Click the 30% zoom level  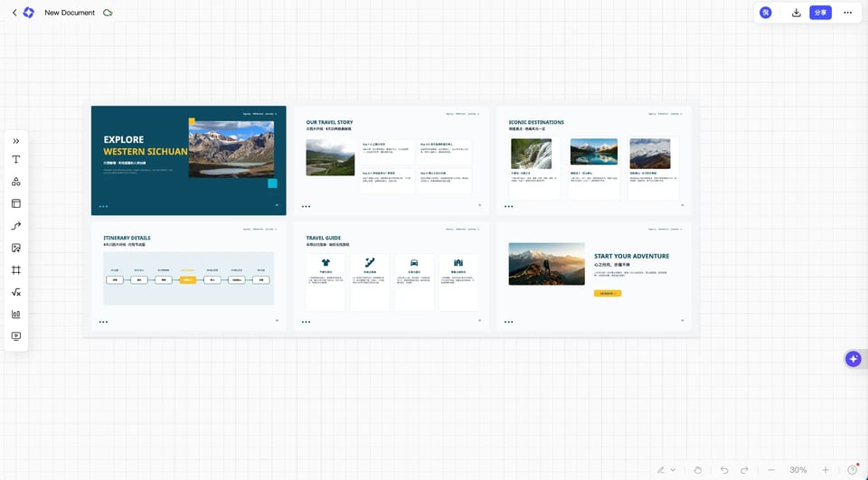797,470
